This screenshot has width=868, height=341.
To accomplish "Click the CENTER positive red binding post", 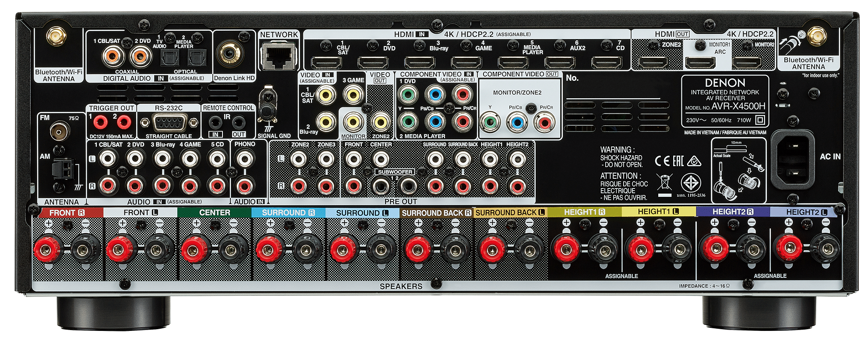I will point(195,249).
